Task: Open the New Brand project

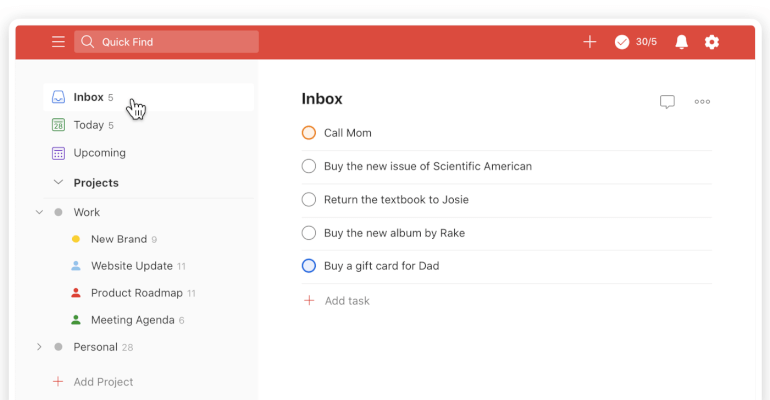Action: click(x=119, y=239)
